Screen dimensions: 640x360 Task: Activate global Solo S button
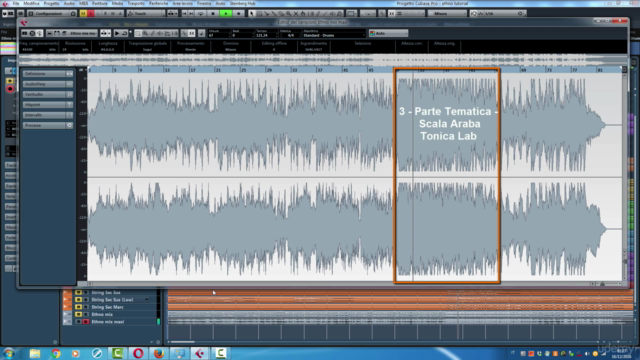point(91,13)
